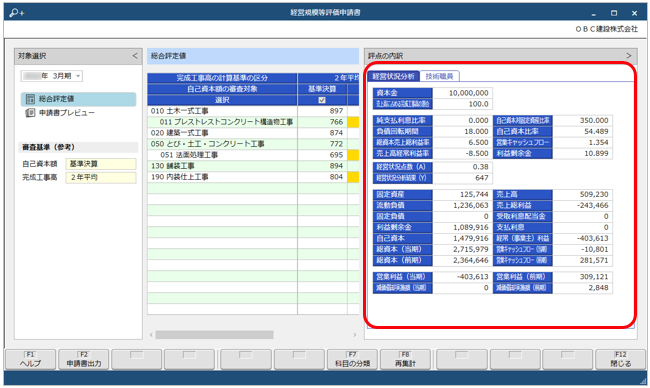Viewport: 650px width, 388px height.
Task: Click yellow marker on 011 プレストレスト row
Action: [353, 122]
